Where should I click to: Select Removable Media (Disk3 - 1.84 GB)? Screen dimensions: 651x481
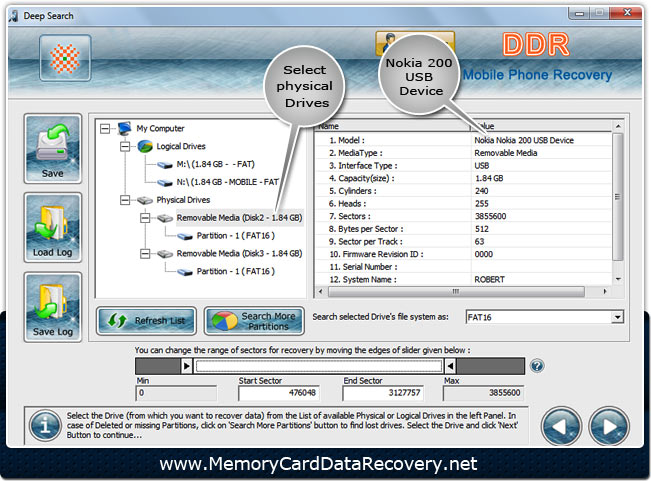pyautogui.click(x=240, y=254)
